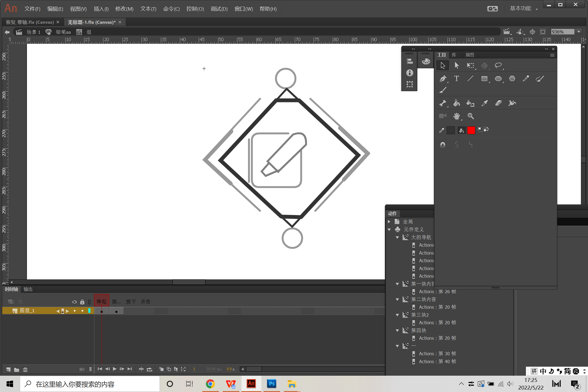Pick the Eyedropper tool
The image size is (588, 392).
pyautogui.click(x=485, y=103)
